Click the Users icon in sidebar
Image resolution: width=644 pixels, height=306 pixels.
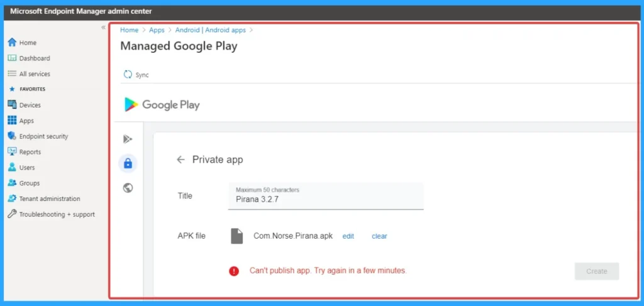pyautogui.click(x=12, y=167)
